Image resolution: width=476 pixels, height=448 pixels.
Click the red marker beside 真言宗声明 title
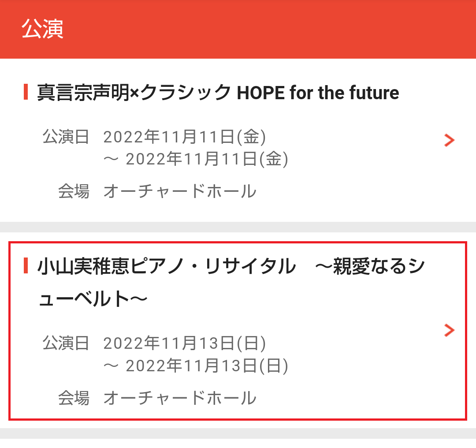26,92
